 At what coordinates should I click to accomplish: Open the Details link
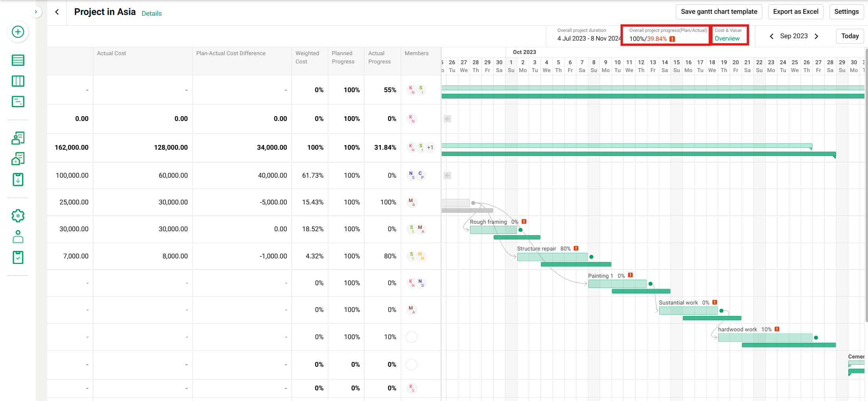pyautogui.click(x=152, y=13)
